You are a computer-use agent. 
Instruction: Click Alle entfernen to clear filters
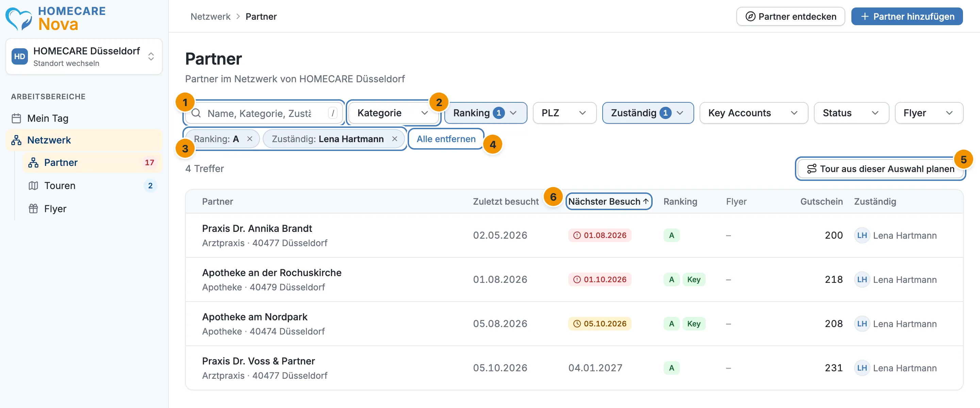[x=446, y=139]
